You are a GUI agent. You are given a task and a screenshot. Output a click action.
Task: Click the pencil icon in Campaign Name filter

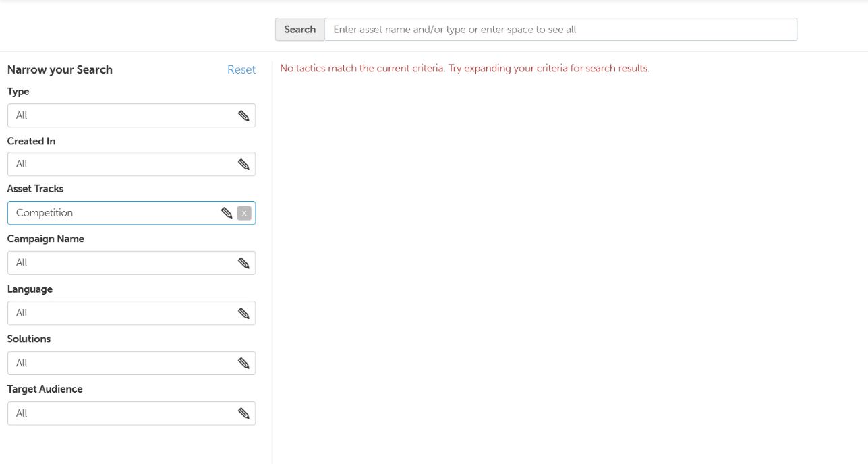(x=243, y=263)
